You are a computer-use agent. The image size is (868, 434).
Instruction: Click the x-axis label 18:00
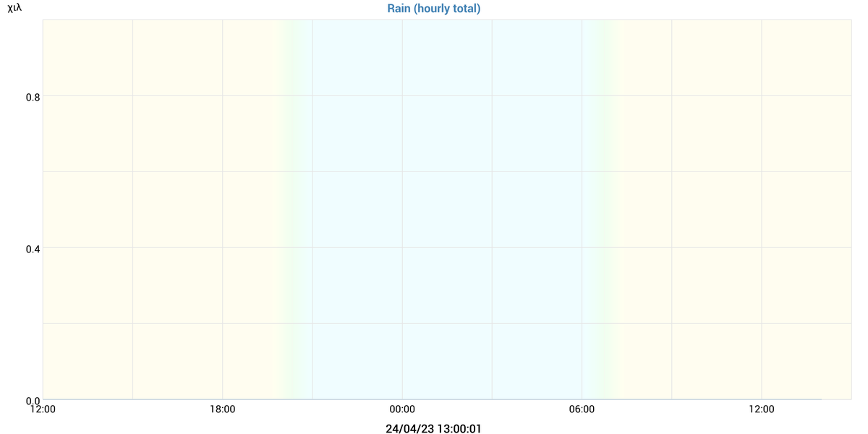[222, 409]
